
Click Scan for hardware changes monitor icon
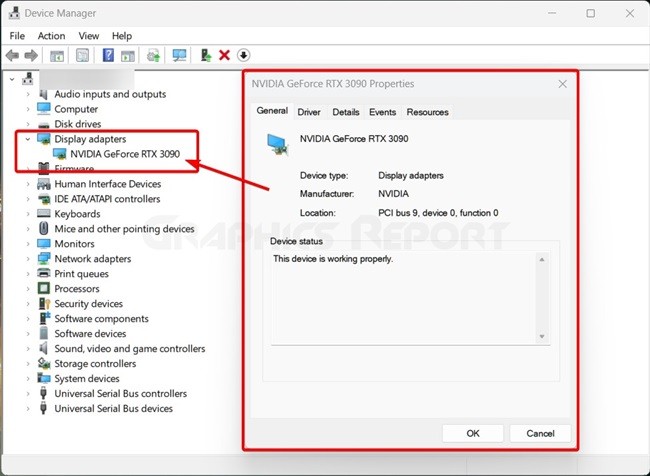tap(179, 55)
